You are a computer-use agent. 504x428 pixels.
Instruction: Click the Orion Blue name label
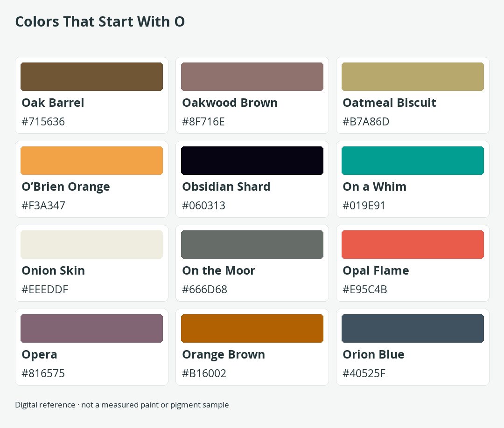pos(373,354)
